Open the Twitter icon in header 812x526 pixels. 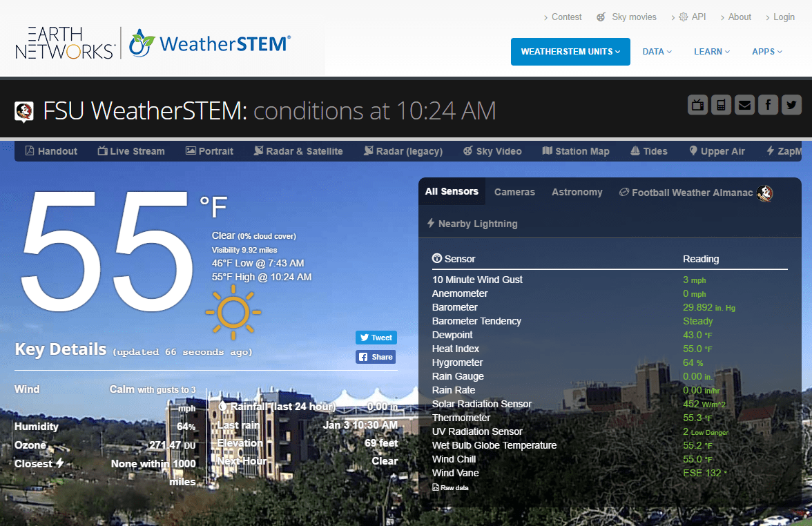(x=791, y=105)
